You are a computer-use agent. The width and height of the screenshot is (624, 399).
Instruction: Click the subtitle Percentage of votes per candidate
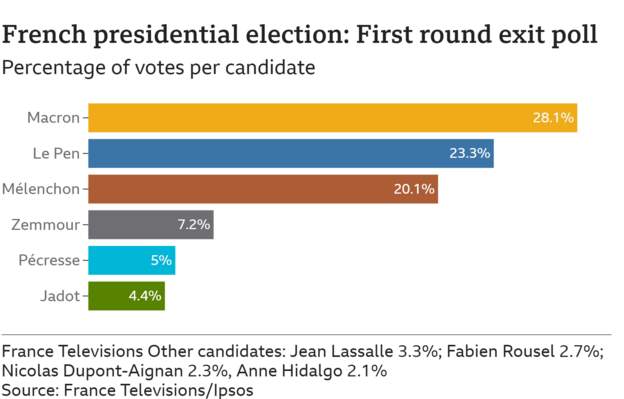pos(158,68)
